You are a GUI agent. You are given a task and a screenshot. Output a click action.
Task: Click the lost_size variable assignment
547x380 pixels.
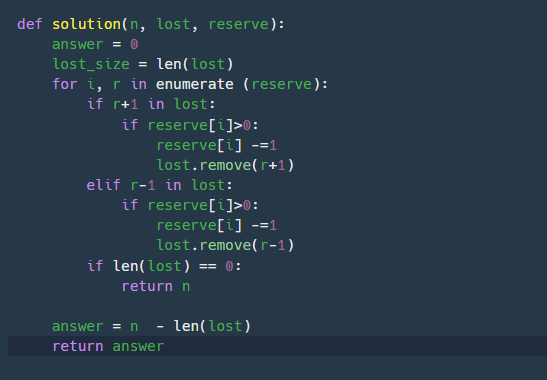click(142, 64)
